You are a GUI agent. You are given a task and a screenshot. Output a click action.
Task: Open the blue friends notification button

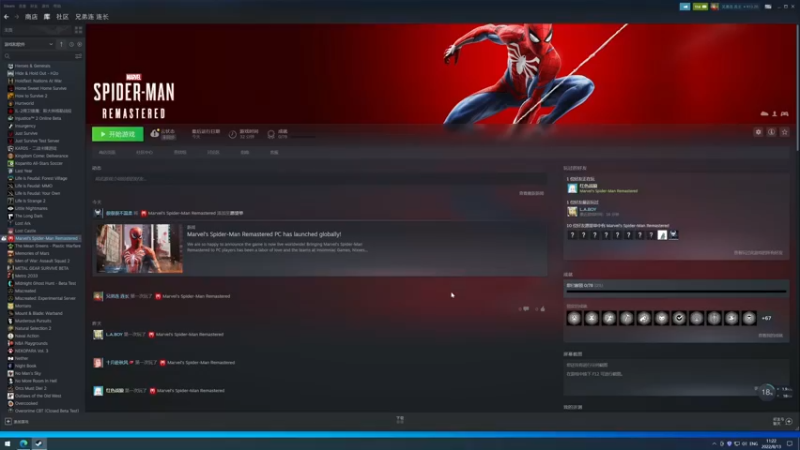[685, 7]
